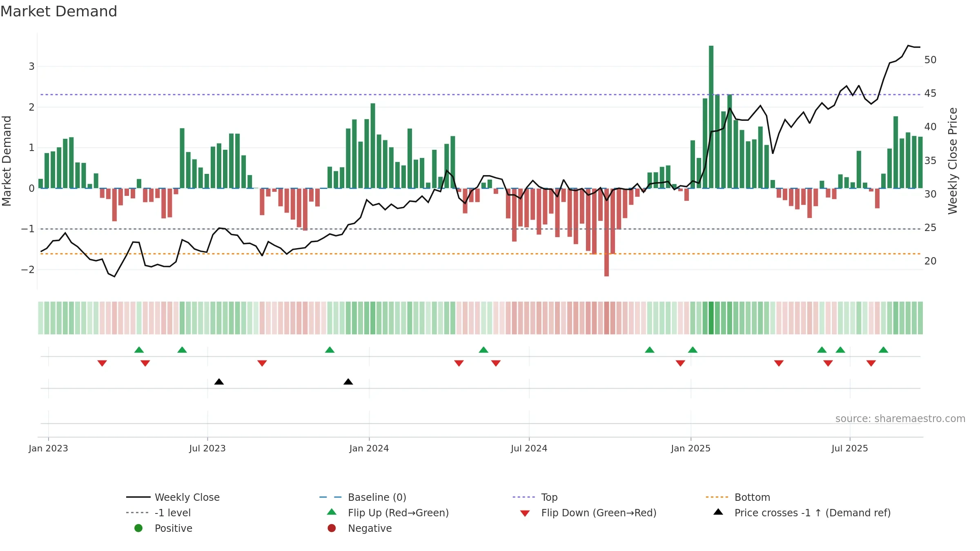This screenshot has height=551, width=980.
Task: Click the −2 tick on the demand axis
Action: pos(28,269)
